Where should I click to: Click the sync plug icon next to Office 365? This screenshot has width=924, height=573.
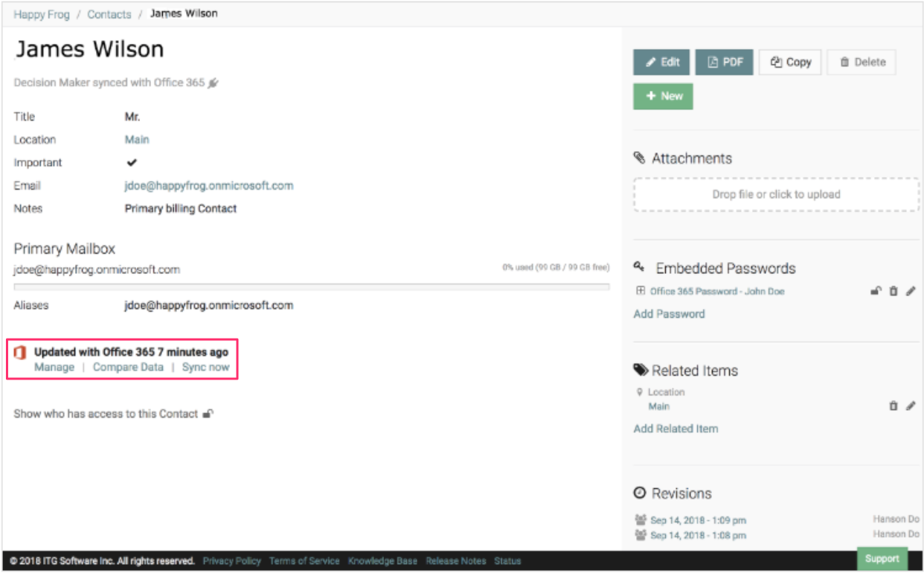(x=214, y=83)
